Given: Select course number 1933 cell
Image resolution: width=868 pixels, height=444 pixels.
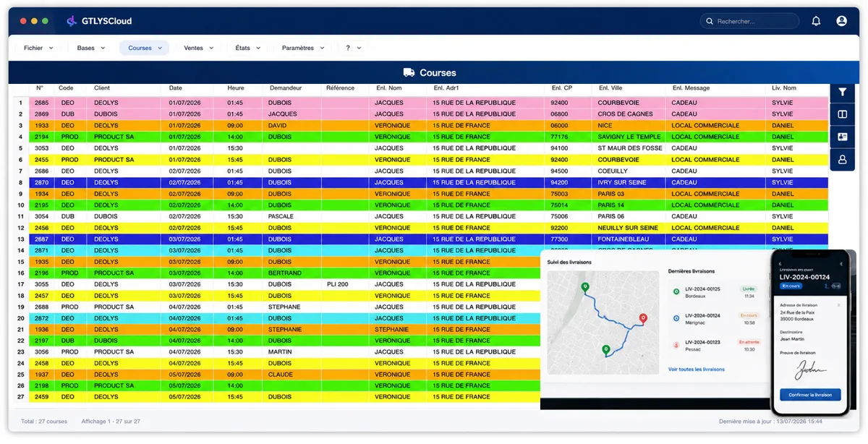Looking at the screenshot, I should (41, 125).
